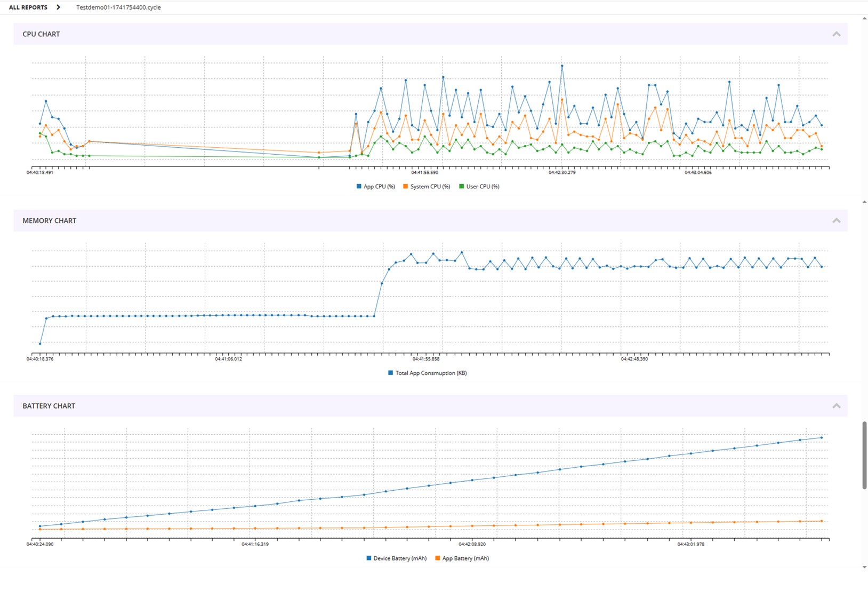868x600 pixels.
Task: Click battery axis timestamp 04:43:01.978
Action: click(691, 544)
